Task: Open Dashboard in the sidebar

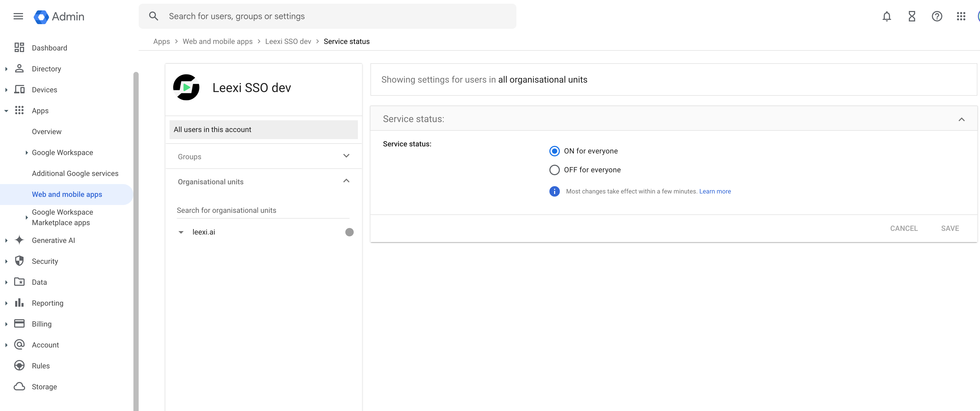Action: coord(49,48)
